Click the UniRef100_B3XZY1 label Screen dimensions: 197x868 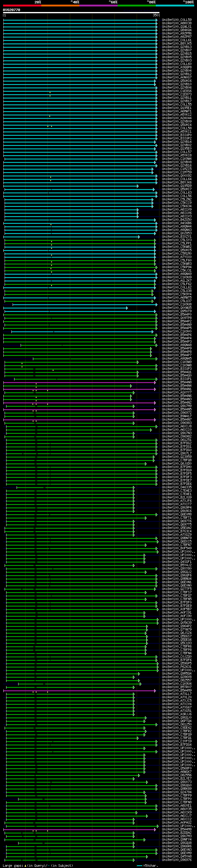tap(177, 236)
